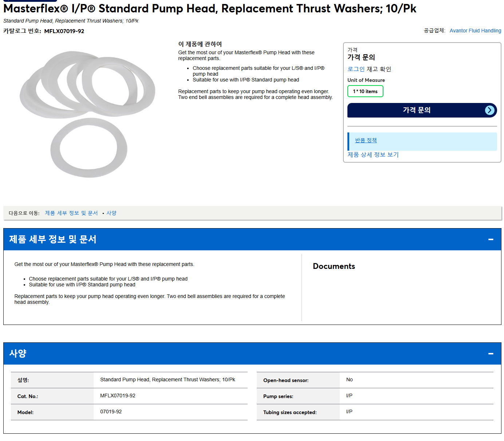Click the Open-head sensor value No
The width and height of the screenshot is (504, 441).
[x=350, y=380]
